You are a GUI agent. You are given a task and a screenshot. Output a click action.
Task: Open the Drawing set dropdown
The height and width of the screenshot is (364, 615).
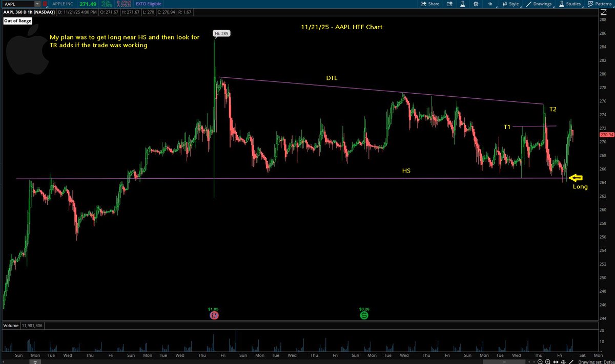[x=597, y=361]
